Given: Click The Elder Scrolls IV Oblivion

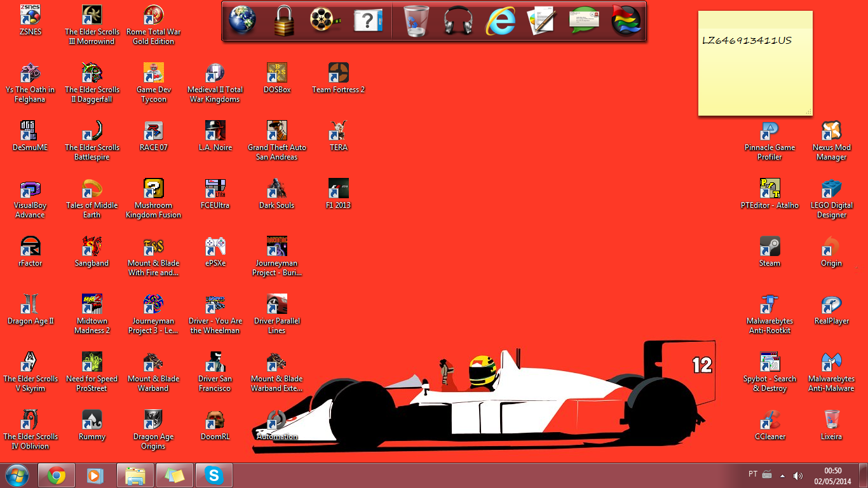Looking at the screenshot, I should (30, 419).
